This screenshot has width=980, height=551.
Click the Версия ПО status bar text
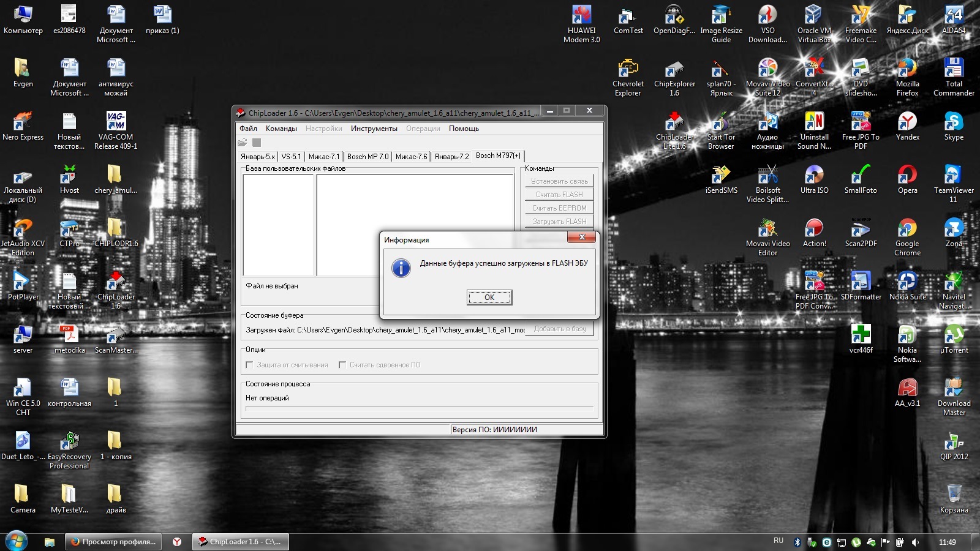point(494,430)
